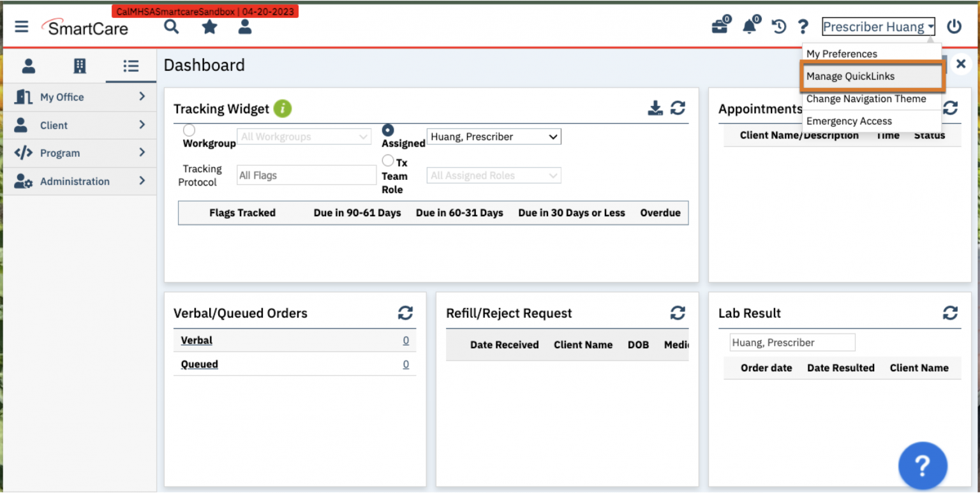
Task: Select My Preferences menu item
Action: [x=872, y=54]
